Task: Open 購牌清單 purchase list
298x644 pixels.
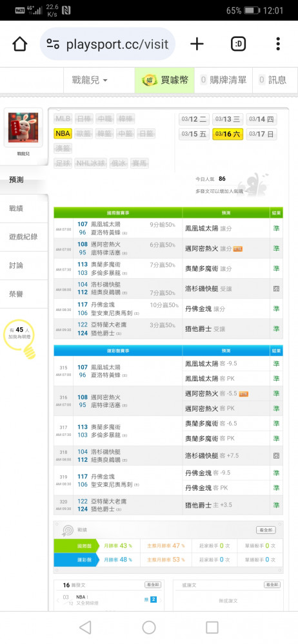Action: pos(223,80)
